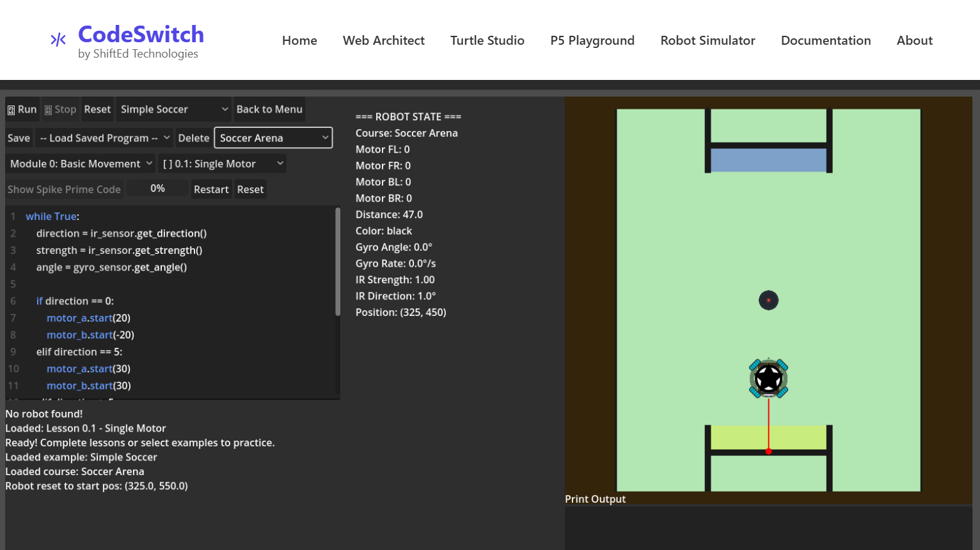Open the Simple Soccer examples dropdown

tap(173, 109)
